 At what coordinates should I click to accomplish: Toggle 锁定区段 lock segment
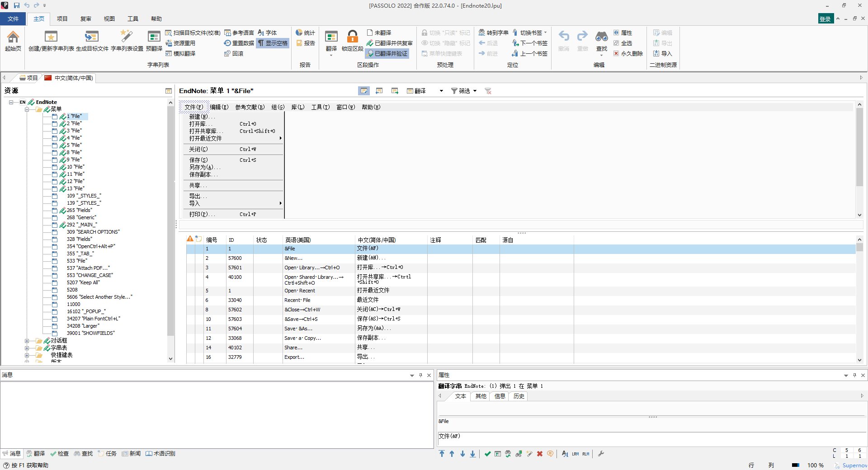[353, 41]
